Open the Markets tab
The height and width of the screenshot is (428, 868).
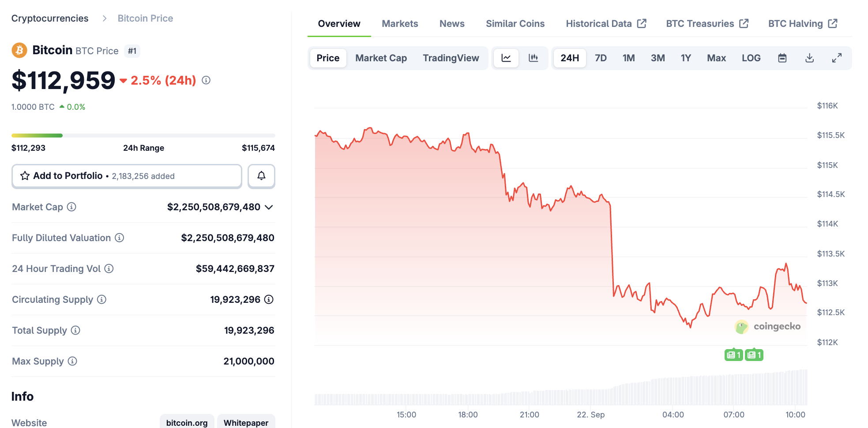pyautogui.click(x=400, y=24)
